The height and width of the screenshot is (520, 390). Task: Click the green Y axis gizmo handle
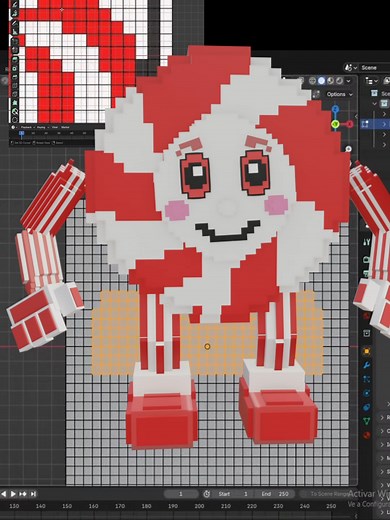[x=335, y=124]
